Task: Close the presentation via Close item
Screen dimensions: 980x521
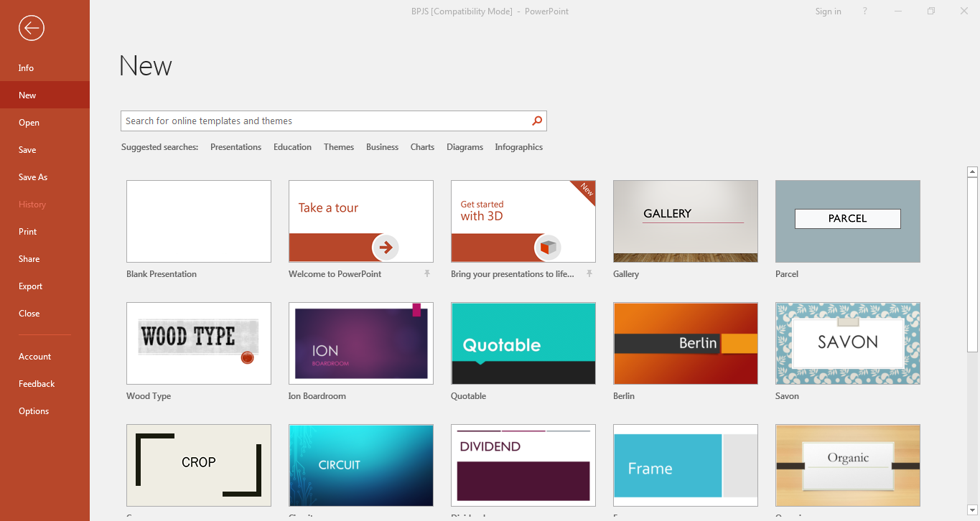Action: pyautogui.click(x=45, y=314)
